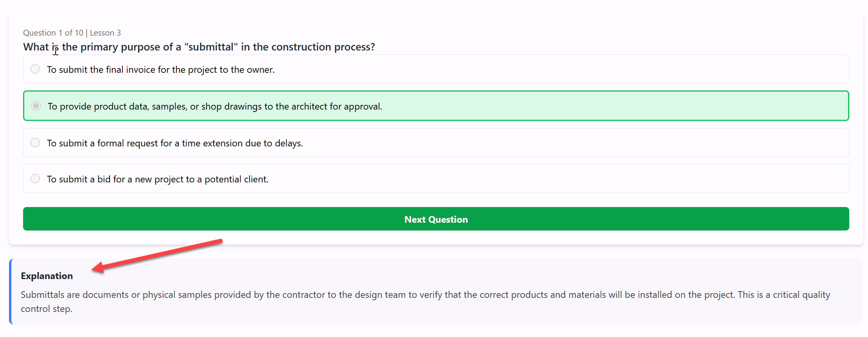Click the question heading about submittal purpose
The width and height of the screenshot is (868, 337).
coord(199,47)
